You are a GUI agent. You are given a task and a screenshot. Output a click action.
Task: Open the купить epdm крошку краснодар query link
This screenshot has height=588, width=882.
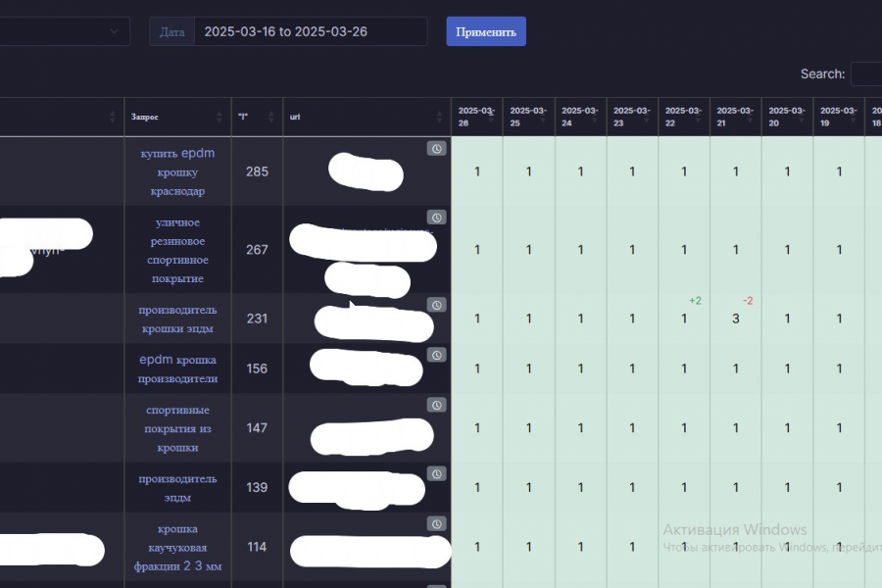click(x=177, y=171)
